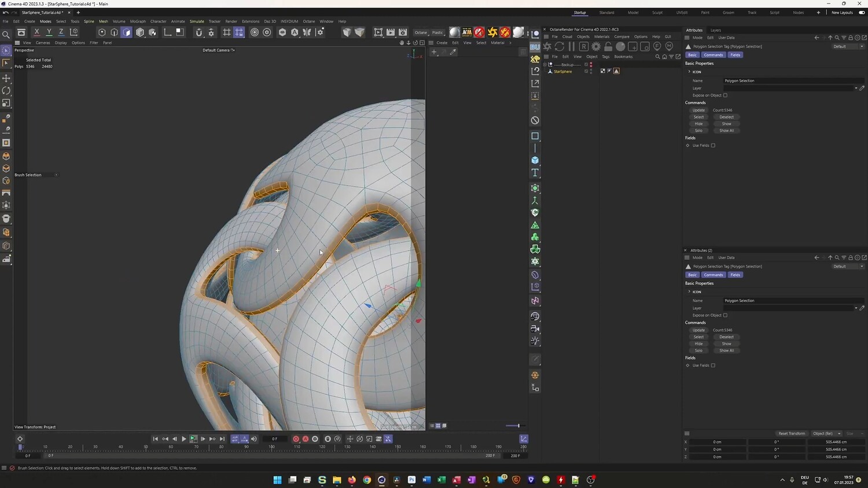Add a Cube primitive from the palette
868x488 pixels.
coord(535,160)
